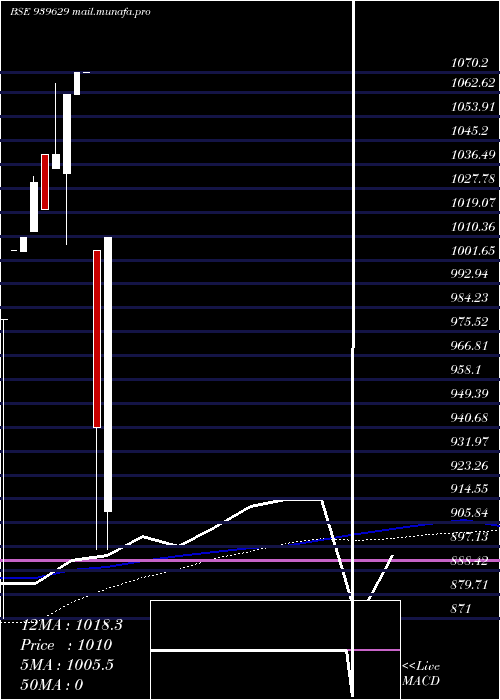
Task: Click the 966.81 price axis label
Action: point(469,346)
